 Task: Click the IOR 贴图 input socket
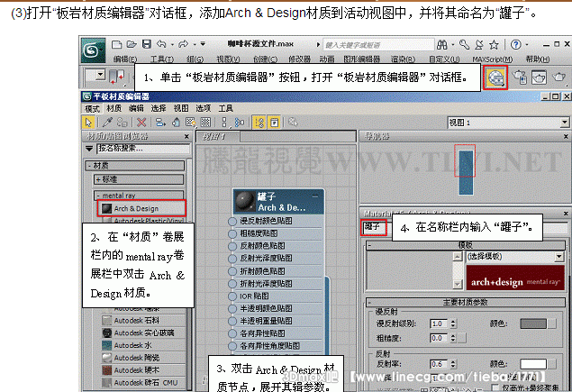coord(232,296)
